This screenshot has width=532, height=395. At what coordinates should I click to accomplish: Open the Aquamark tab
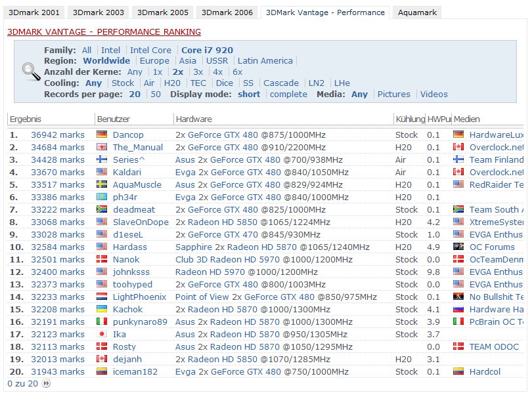(x=417, y=12)
